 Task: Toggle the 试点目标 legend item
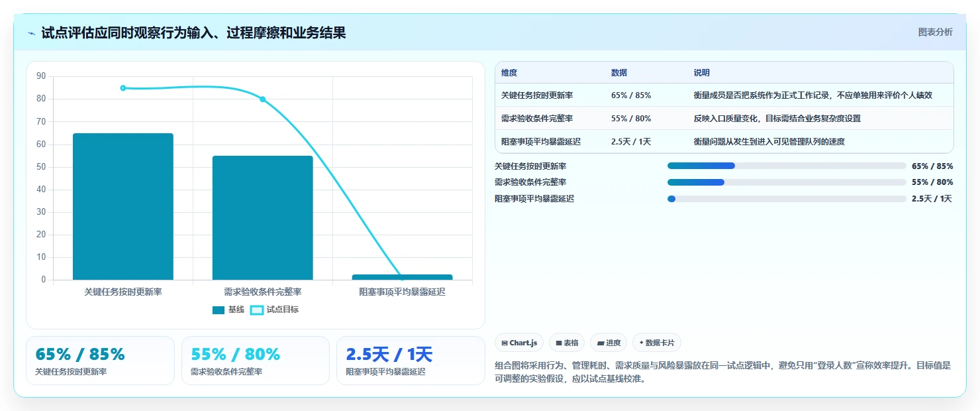click(x=274, y=310)
